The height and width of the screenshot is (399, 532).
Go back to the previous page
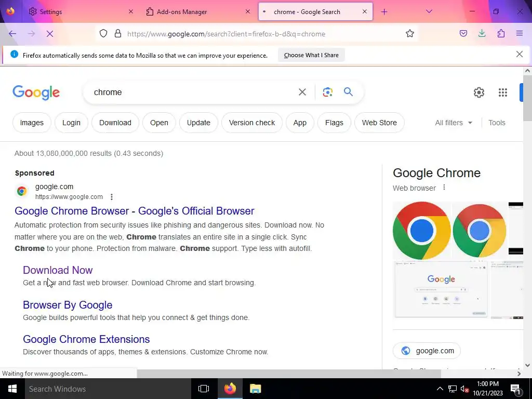coord(12,34)
